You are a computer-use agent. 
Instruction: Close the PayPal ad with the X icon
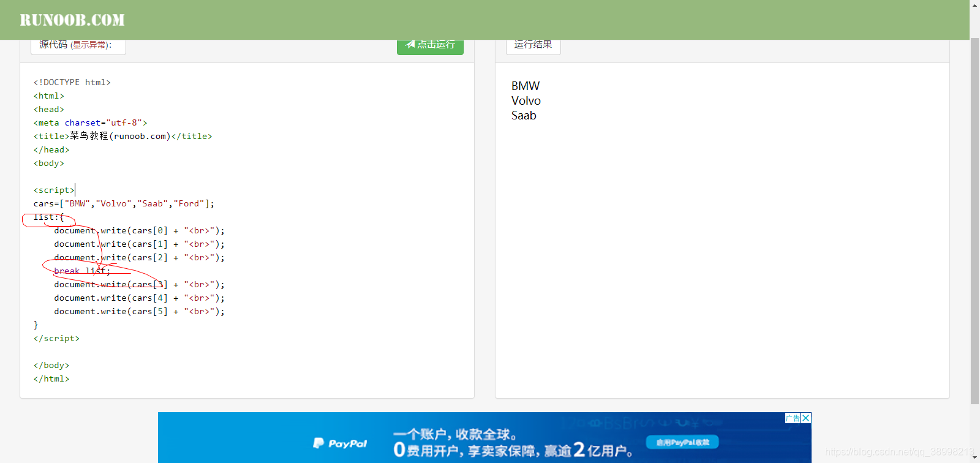coord(806,418)
